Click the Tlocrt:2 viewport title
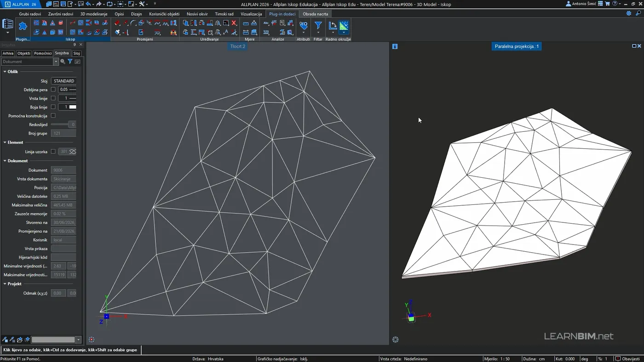The image size is (644, 362). coord(238,46)
